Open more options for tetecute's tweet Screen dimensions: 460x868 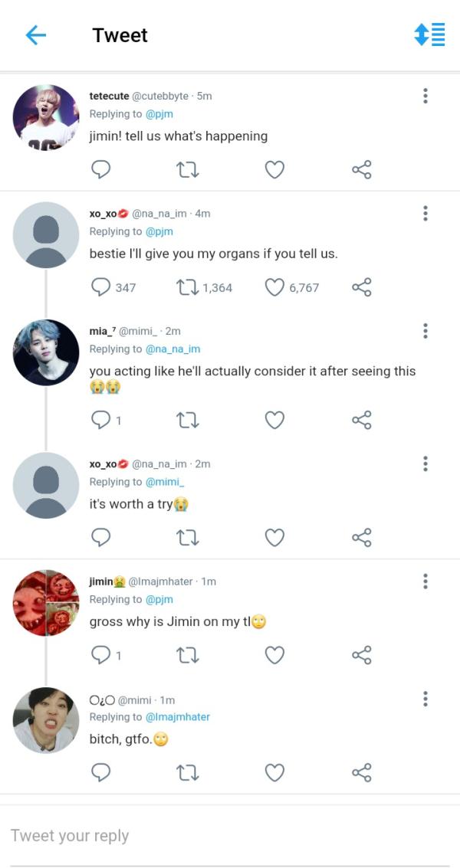coord(425,97)
